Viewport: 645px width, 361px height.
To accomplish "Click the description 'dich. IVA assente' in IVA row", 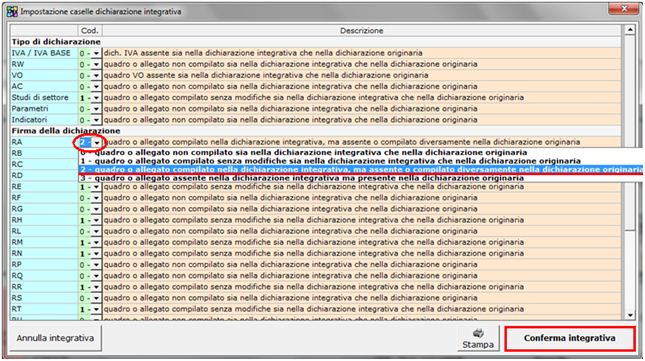I will click(x=263, y=53).
